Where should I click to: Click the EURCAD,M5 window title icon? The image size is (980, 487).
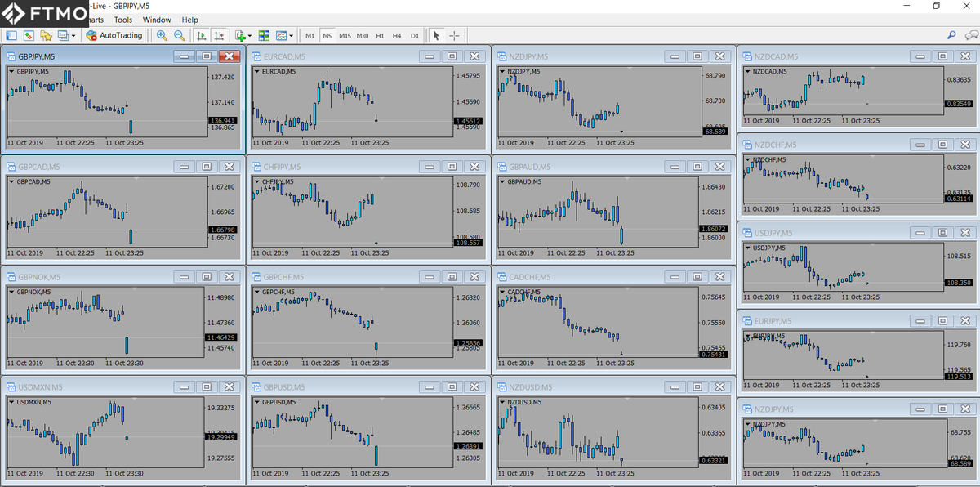(x=256, y=56)
